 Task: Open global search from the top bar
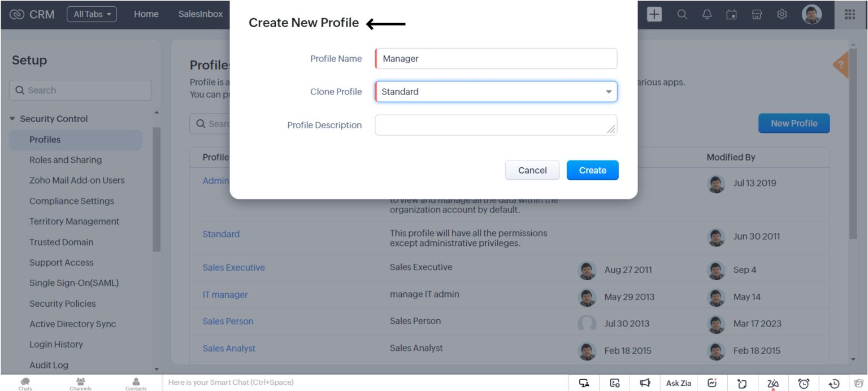682,14
